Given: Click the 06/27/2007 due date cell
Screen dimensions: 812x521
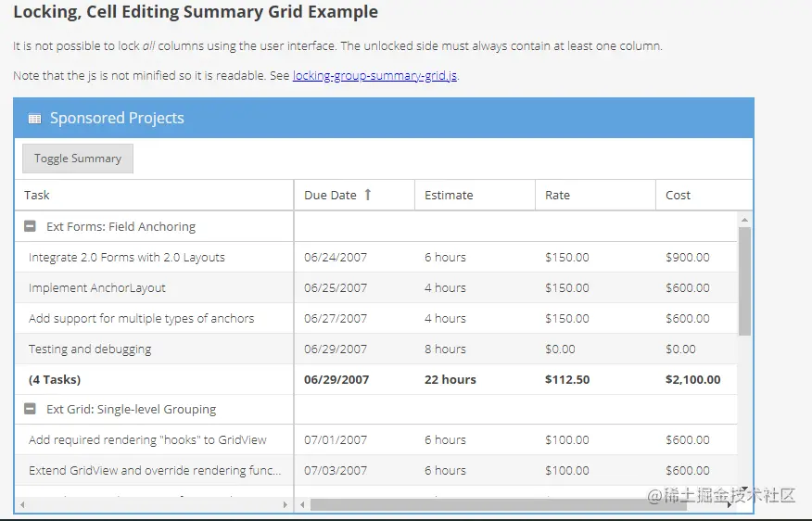Looking at the screenshot, I should (354, 319).
